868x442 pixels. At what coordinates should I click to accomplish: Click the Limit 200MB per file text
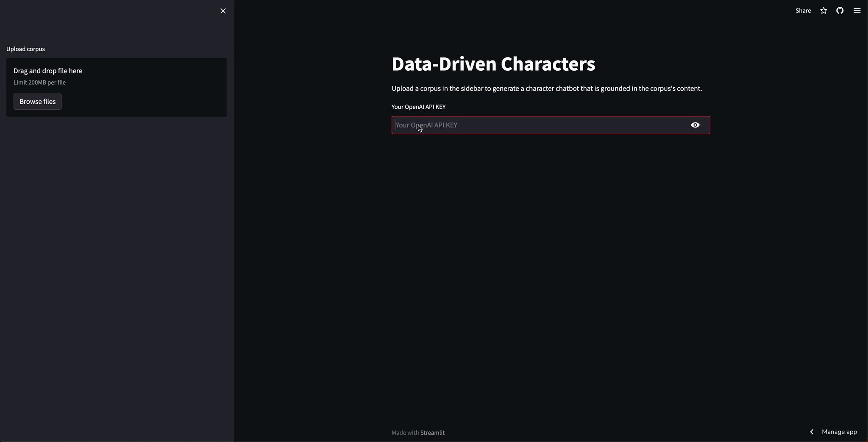[x=39, y=83]
